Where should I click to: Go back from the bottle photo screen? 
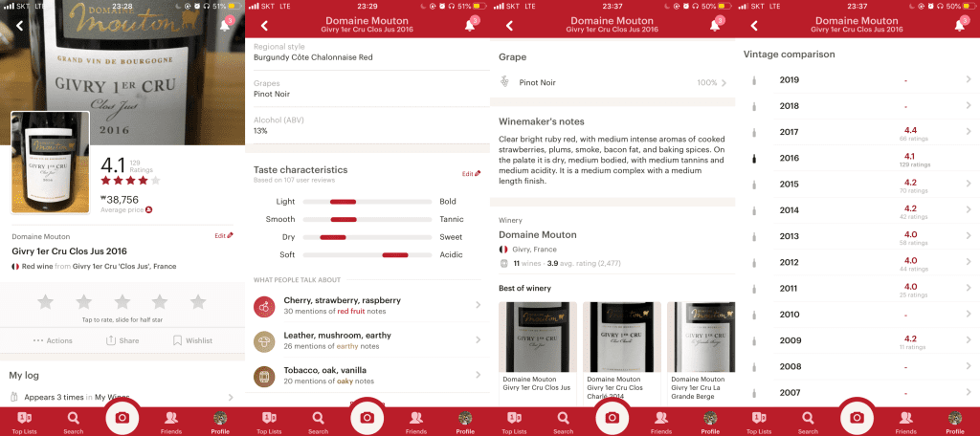pyautogui.click(x=19, y=26)
